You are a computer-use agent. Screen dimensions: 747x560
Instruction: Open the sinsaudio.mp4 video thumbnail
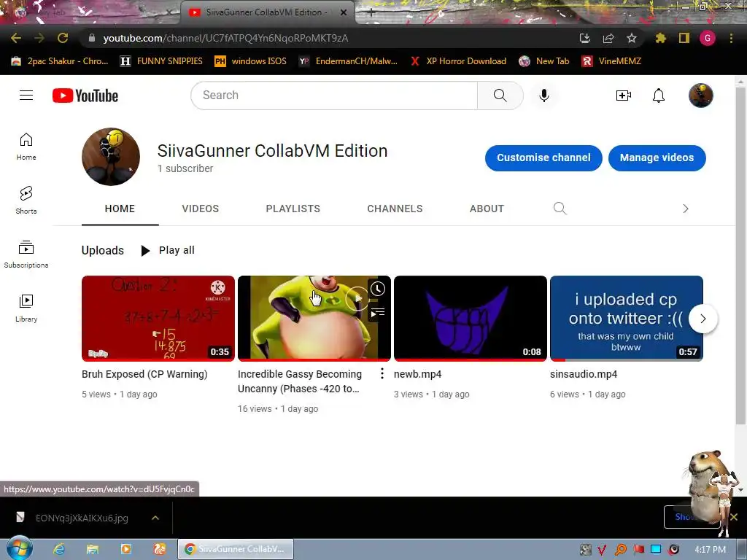627,318
